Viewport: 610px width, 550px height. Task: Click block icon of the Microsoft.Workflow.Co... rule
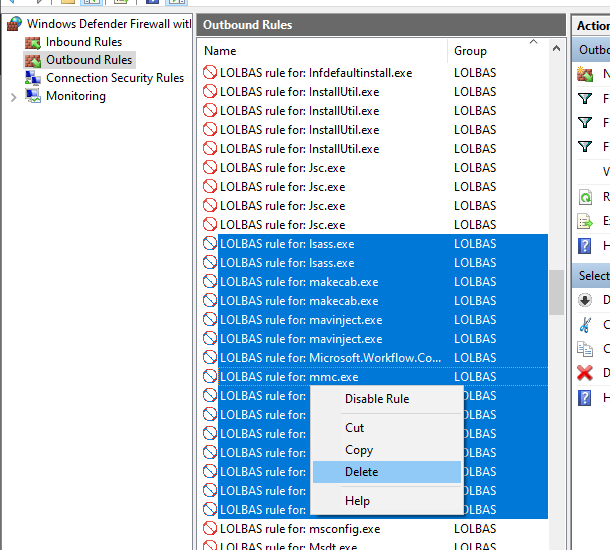(210, 357)
